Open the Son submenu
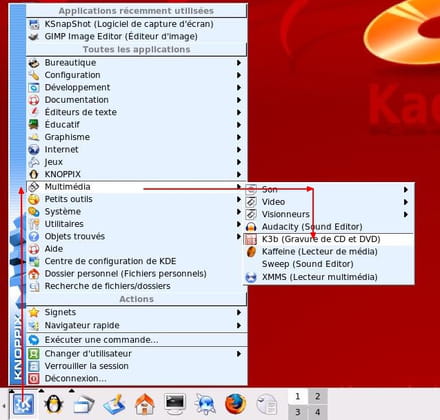440x420 pixels. tap(329, 190)
